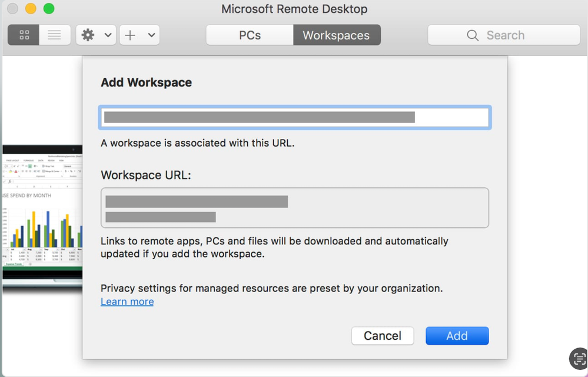Cancel the Add Workspace dialog
Image resolution: width=588 pixels, height=377 pixels.
[x=383, y=336]
